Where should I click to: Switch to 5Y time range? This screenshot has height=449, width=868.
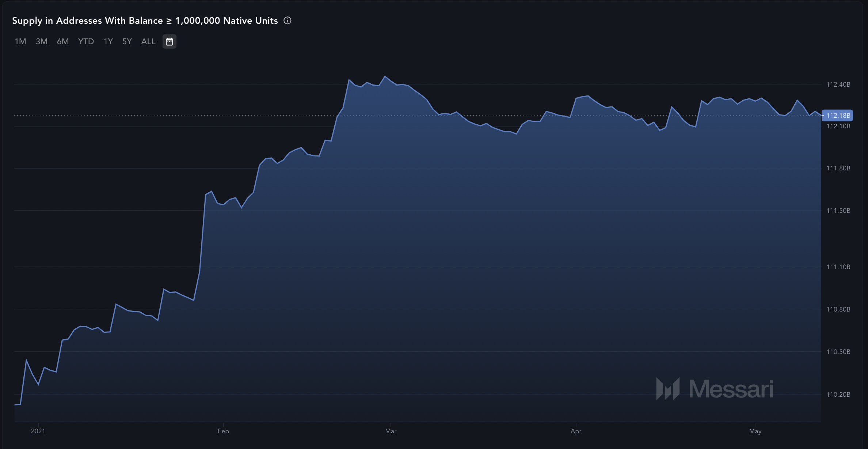pos(127,42)
